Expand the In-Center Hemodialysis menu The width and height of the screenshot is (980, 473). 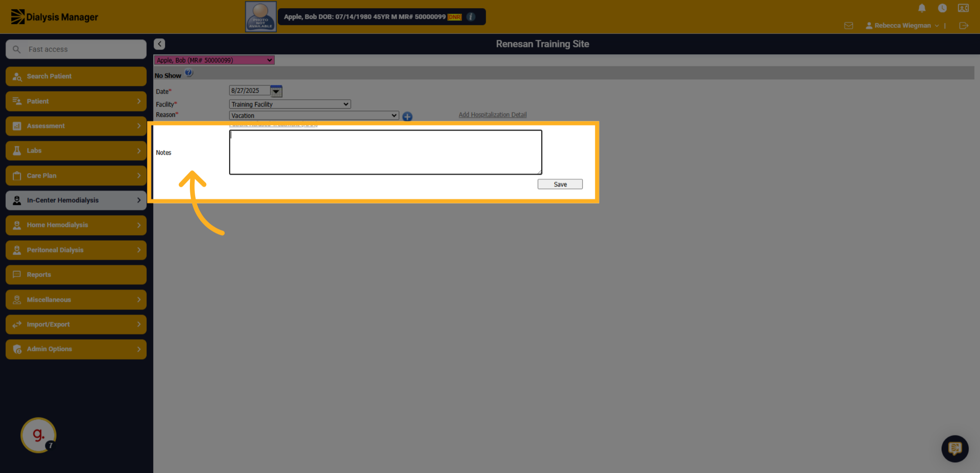pyautogui.click(x=76, y=200)
